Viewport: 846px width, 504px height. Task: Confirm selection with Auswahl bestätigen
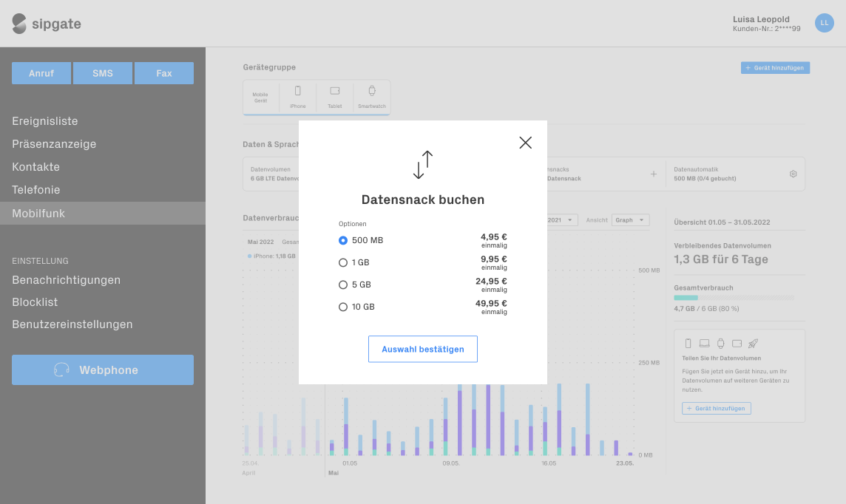(423, 350)
